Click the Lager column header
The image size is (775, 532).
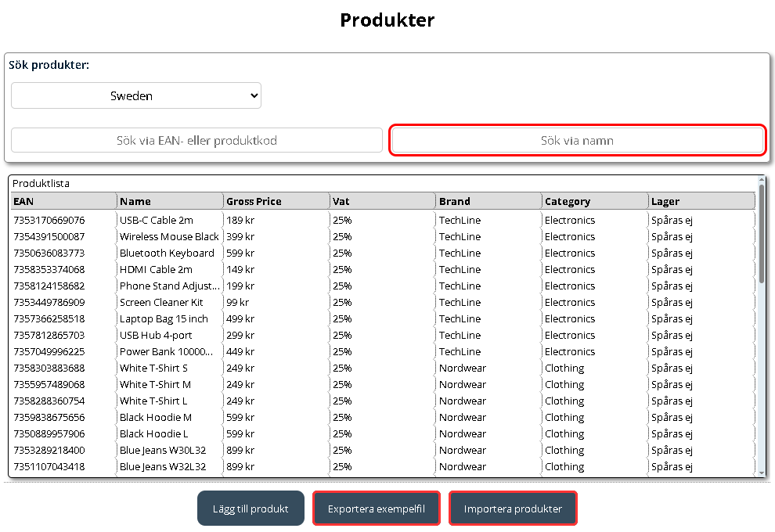pyautogui.click(x=702, y=201)
